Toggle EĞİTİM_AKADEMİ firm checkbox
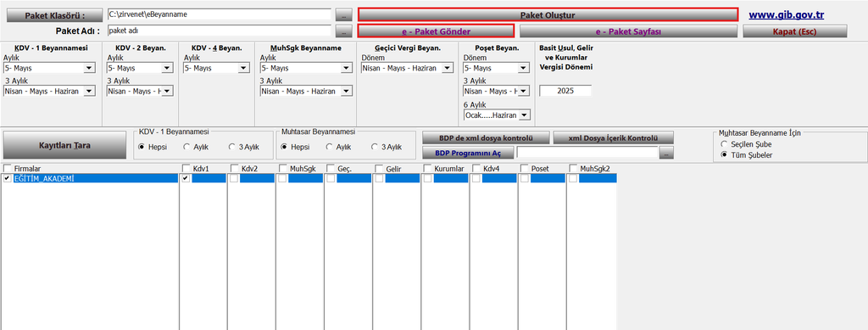 coord(7,178)
